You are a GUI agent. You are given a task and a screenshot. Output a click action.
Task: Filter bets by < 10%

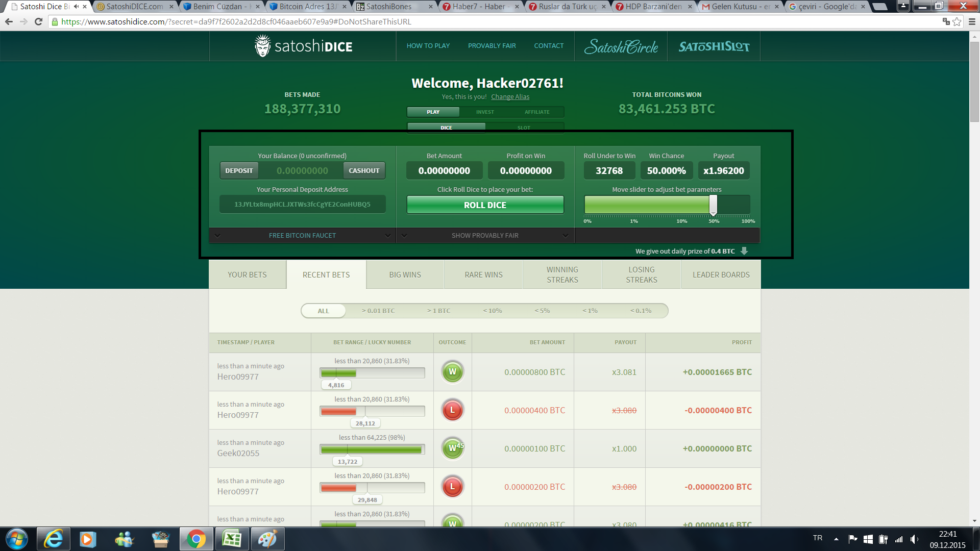pyautogui.click(x=493, y=311)
